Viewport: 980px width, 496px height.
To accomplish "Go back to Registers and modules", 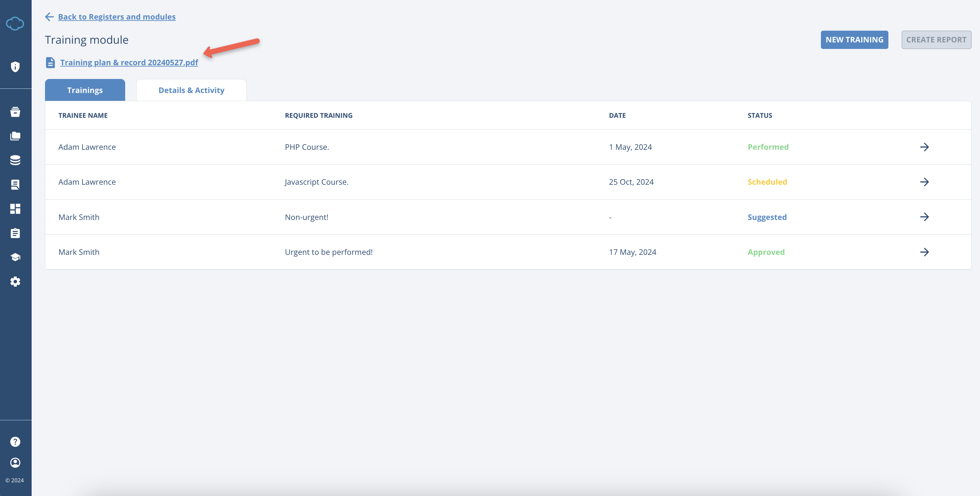I will click(x=116, y=17).
